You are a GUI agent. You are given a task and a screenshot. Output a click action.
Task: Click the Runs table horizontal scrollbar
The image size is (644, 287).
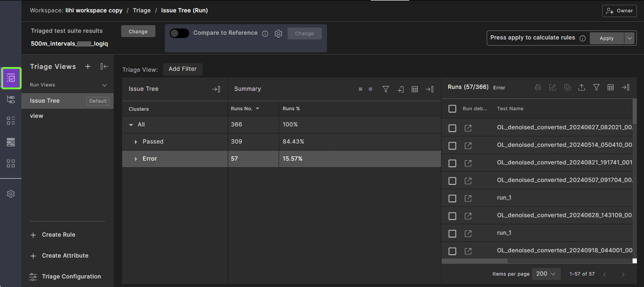(474, 261)
